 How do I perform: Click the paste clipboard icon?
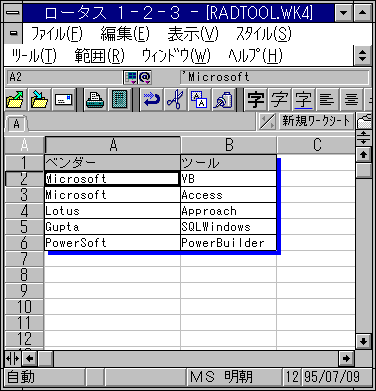(223, 100)
